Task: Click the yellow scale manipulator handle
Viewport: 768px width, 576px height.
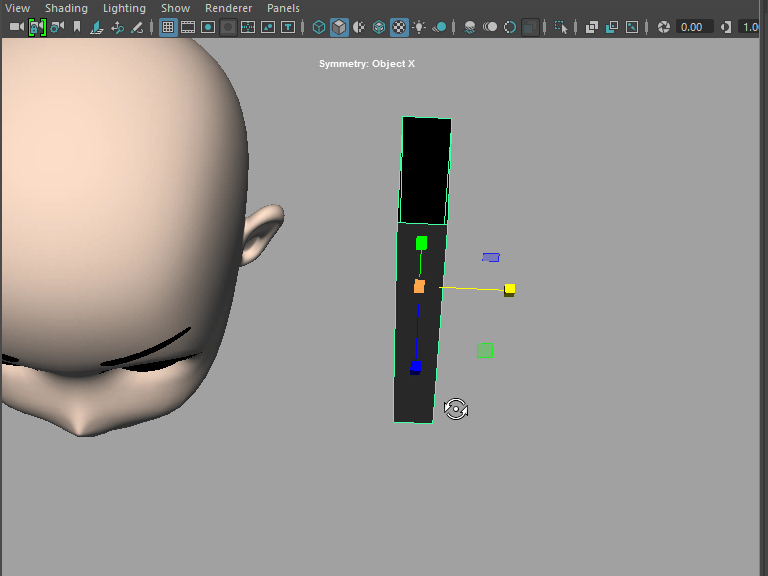Action: 509,289
